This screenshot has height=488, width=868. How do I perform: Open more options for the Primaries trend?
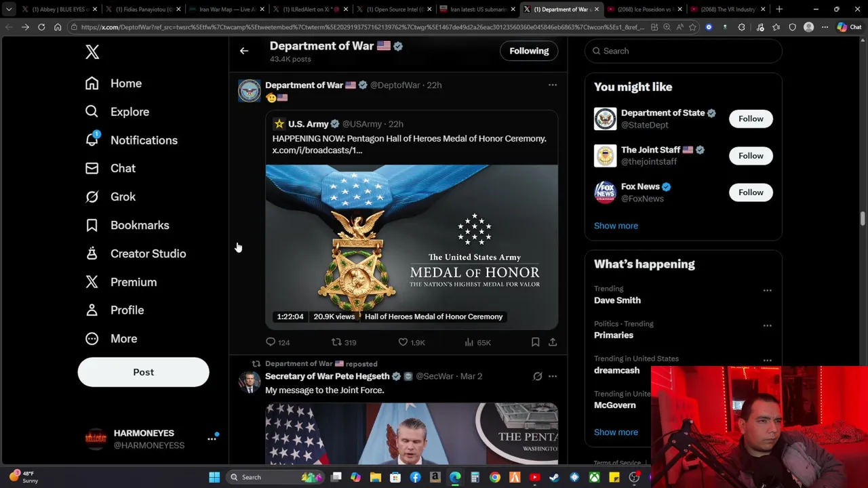point(767,325)
